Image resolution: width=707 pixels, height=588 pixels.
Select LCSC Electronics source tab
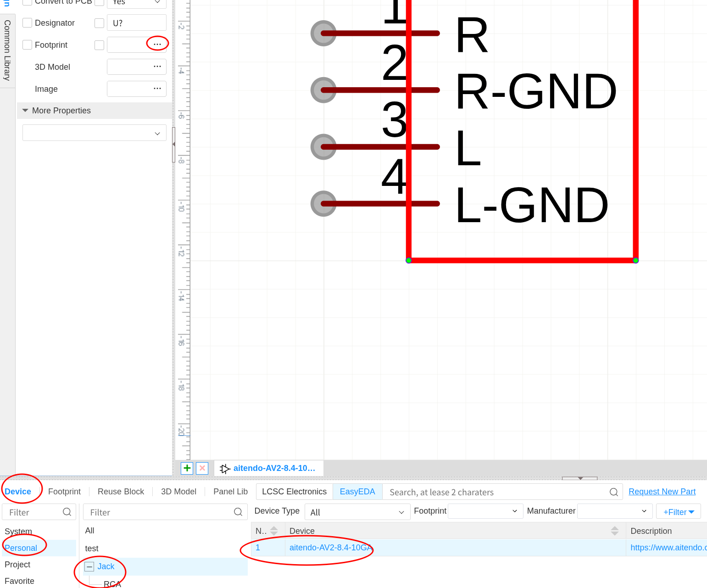pos(294,492)
